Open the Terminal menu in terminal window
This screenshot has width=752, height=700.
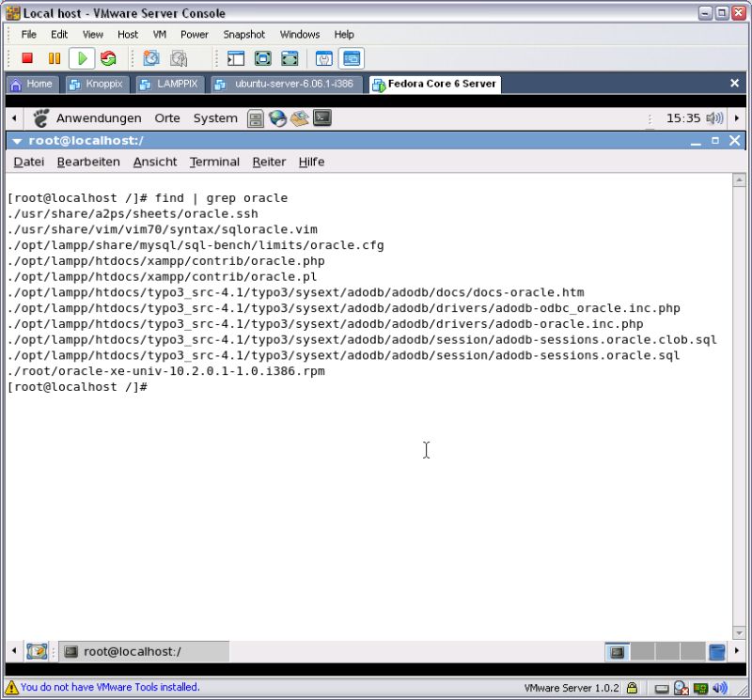coord(214,162)
